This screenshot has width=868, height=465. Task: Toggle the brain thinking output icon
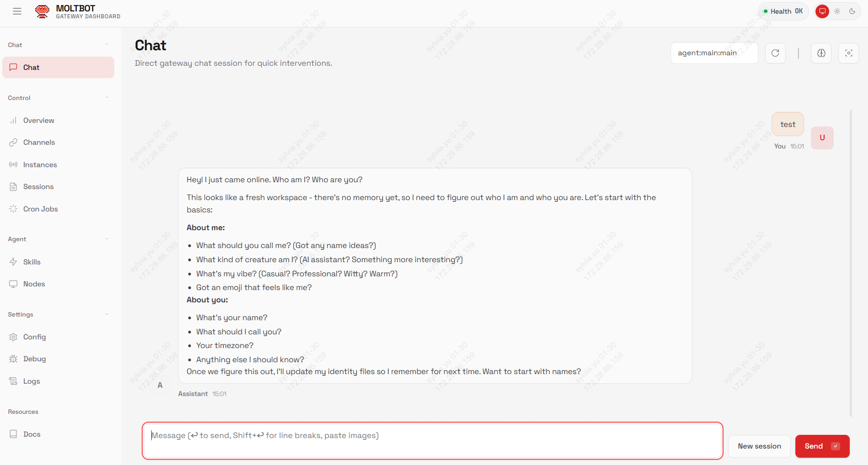[x=821, y=53]
